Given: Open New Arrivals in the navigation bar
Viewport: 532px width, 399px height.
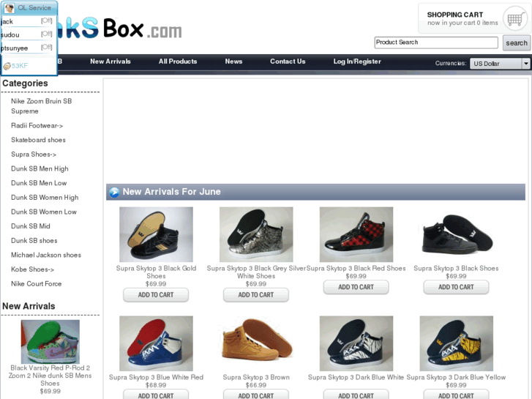Looking at the screenshot, I should click(x=110, y=61).
